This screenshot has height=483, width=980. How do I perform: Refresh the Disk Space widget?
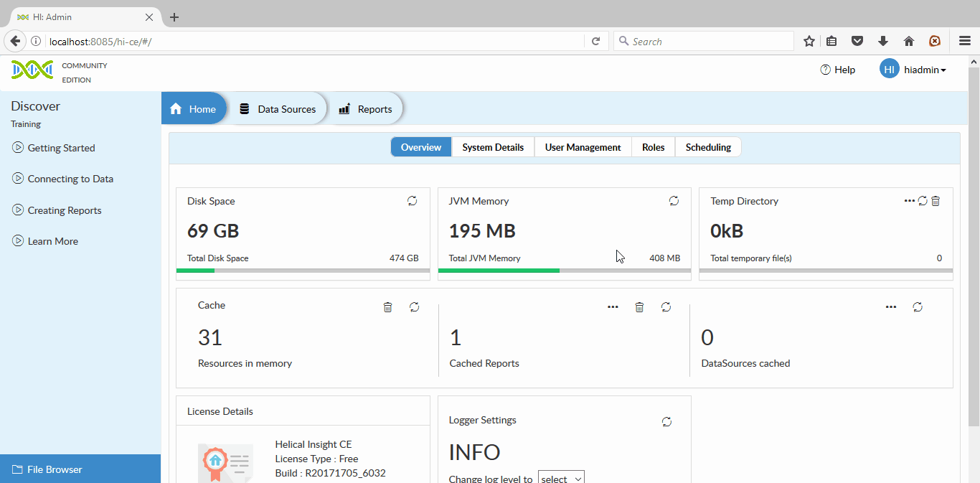coord(412,201)
